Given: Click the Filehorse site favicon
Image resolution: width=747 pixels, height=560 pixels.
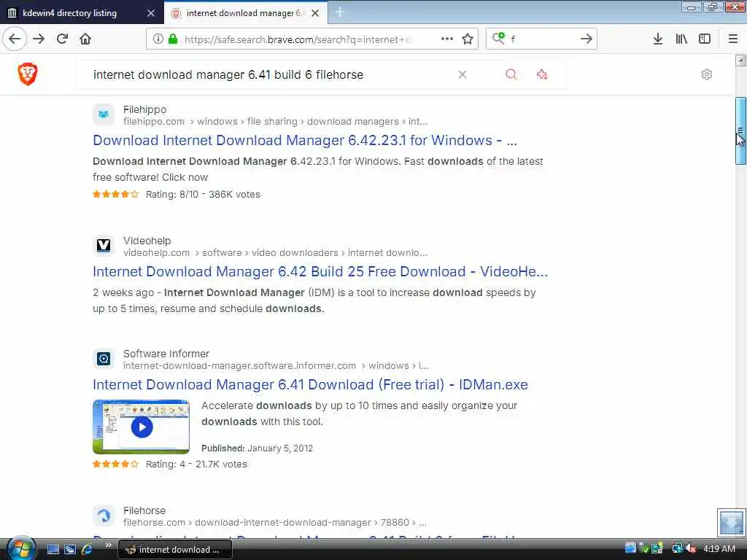Looking at the screenshot, I should pyautogui.click(x=104, y=516).
